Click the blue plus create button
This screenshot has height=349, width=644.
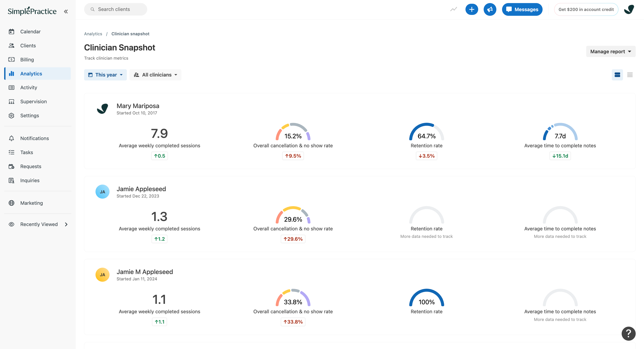click(x=471, y=9)
